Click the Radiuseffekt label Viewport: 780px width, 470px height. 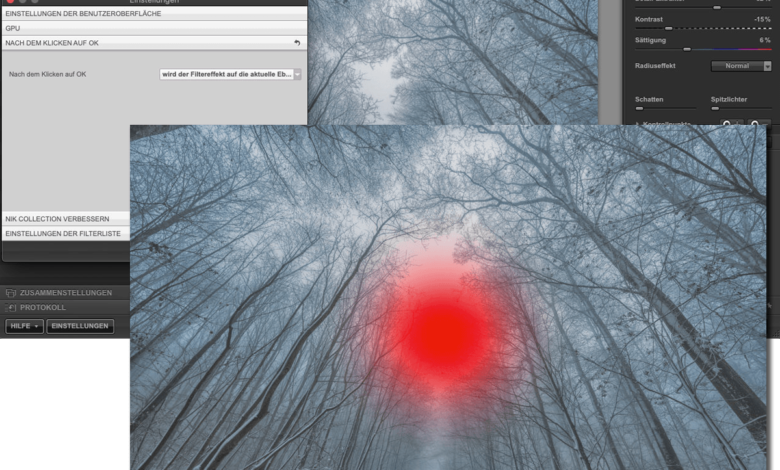click(655, 66)
